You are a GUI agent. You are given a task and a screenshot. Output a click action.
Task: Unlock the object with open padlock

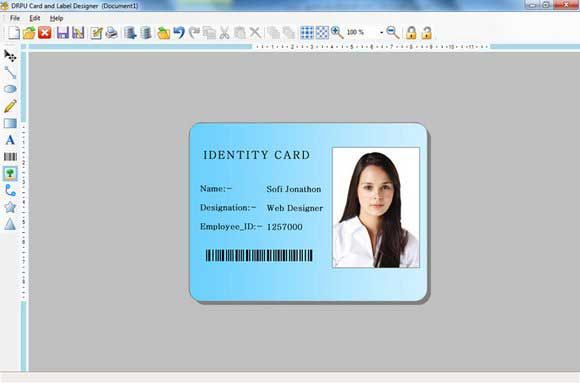pos(426,33)
